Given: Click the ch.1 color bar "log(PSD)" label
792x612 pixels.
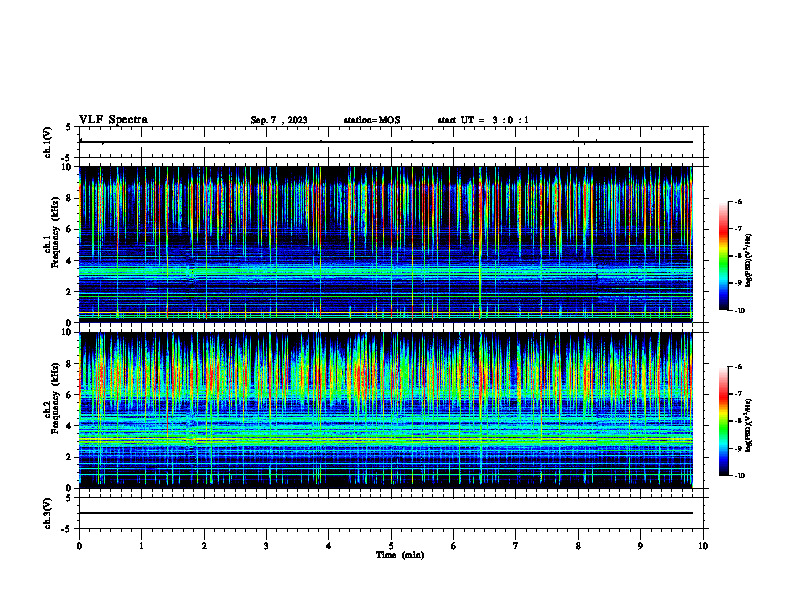Looking at the screenshot, I should [x=748, y=261].
